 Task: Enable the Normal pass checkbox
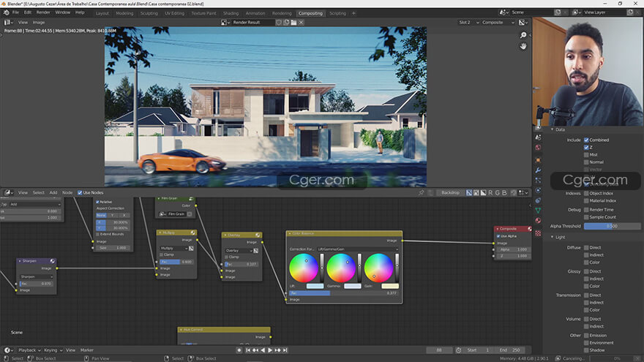click(x=586, y=162)
